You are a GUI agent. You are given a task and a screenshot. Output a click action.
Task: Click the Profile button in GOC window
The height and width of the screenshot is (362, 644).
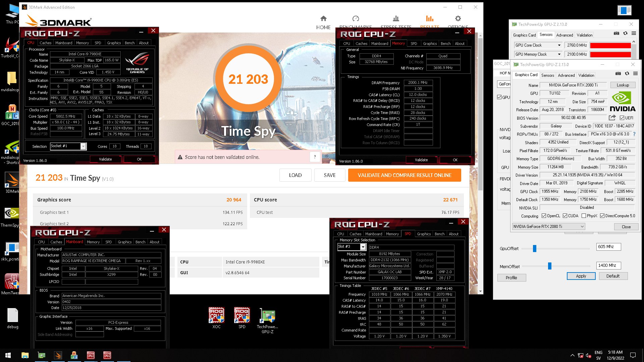511,278
